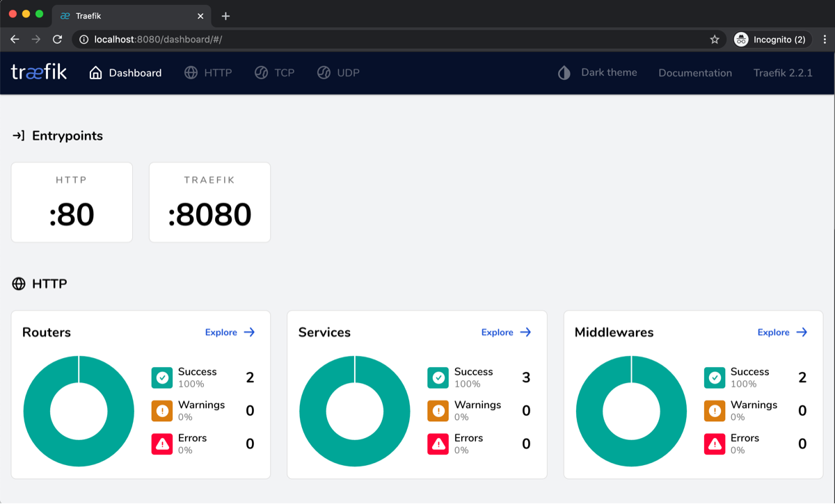Close the Traefik browser tab
Viewport: 835px width, 504px height.
[200, 16]
